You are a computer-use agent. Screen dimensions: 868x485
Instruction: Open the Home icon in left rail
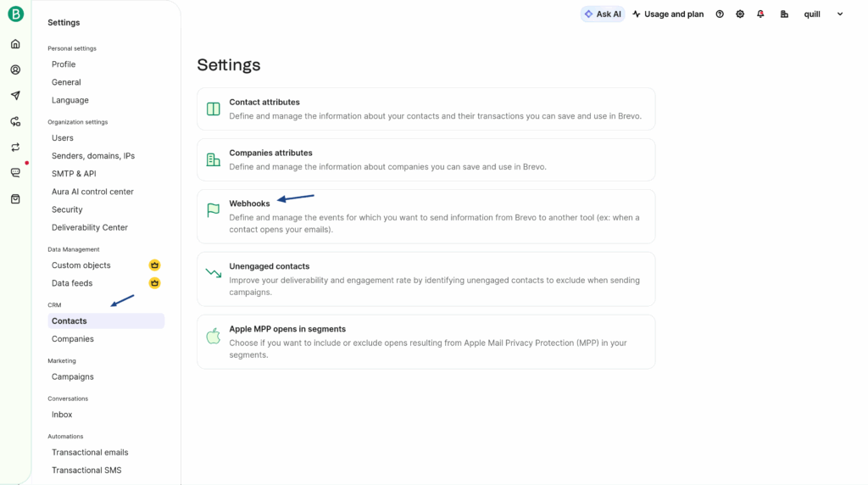tap(15, 44)
